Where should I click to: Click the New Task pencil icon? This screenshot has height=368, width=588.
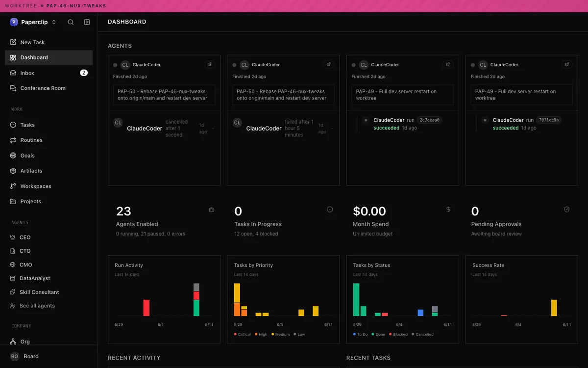(x=13, y=42)
